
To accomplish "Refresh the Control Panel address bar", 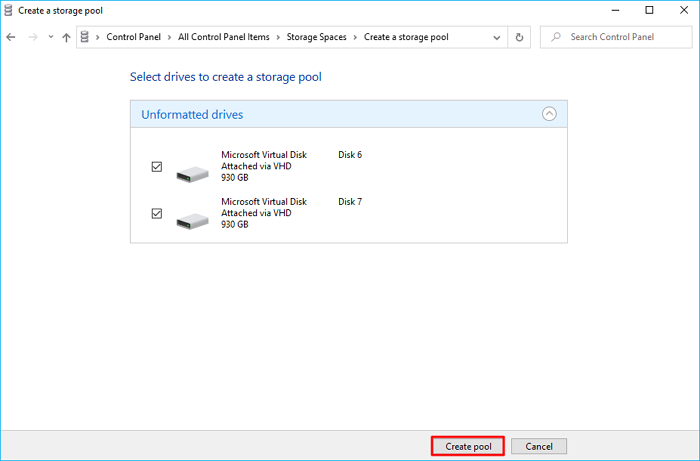I will point(519,37).
